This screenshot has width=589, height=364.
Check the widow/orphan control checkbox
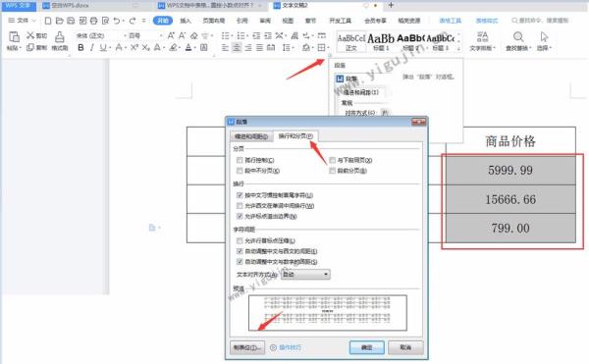[x=240, y=160]
